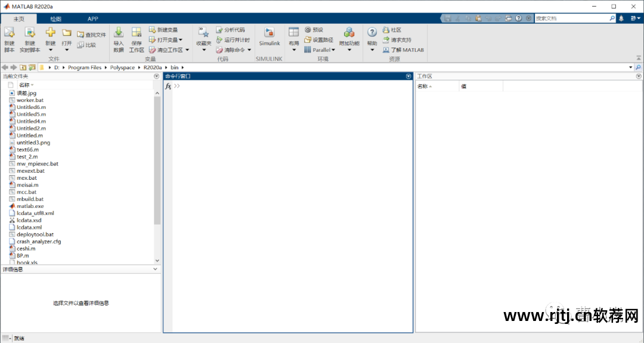
Task: Click the file list vertical scrollbar
Action: 157,160
